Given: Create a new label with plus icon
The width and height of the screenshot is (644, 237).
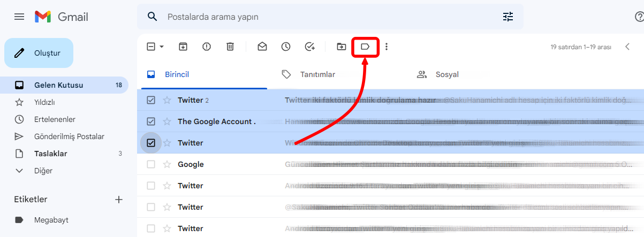Looking at the screenshot, I should pos(119,200).
